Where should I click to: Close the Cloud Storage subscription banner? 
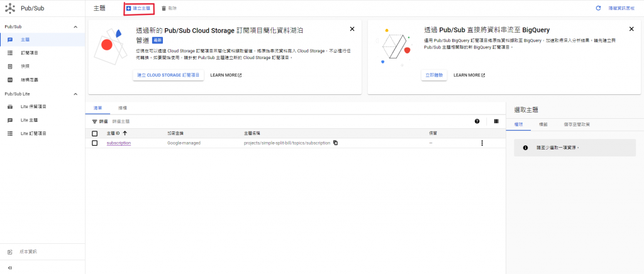pyautogui.click(x=352, y=29)
